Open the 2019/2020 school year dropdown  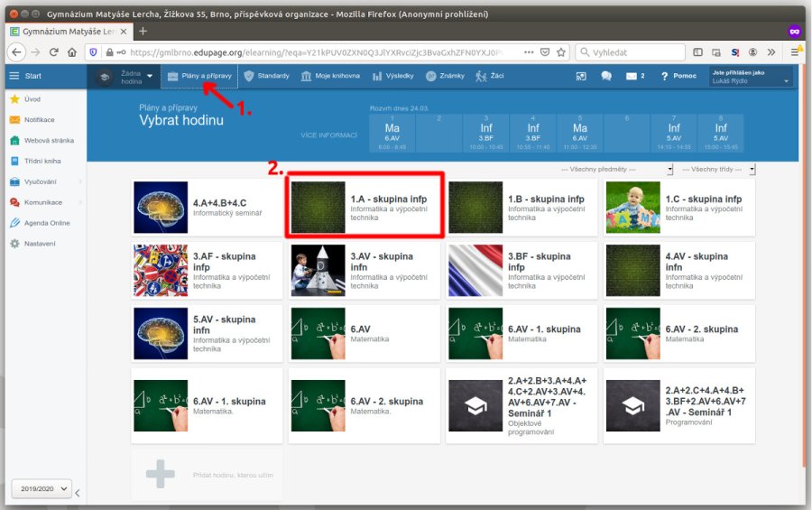pyautogui.click(x=41, y=488)
